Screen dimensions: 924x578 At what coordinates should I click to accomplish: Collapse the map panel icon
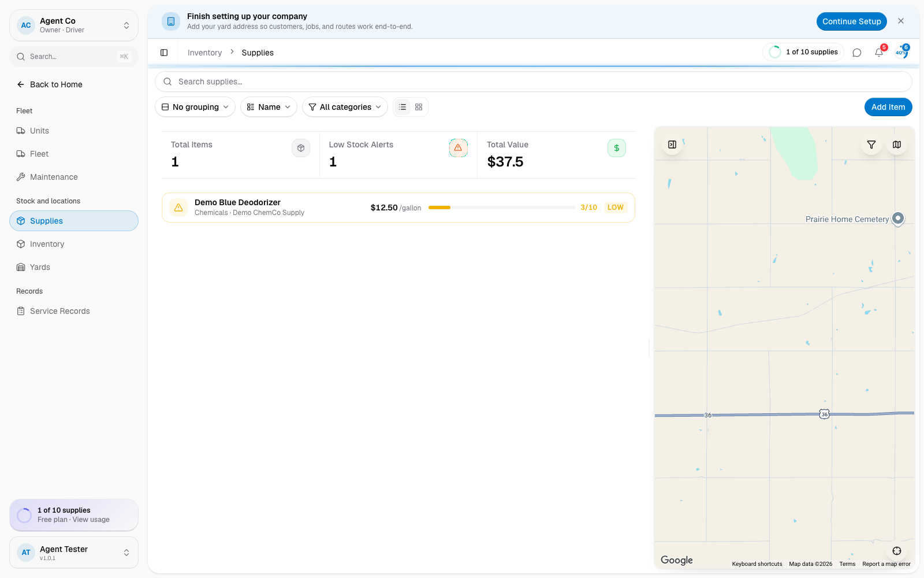click(672, 144)
